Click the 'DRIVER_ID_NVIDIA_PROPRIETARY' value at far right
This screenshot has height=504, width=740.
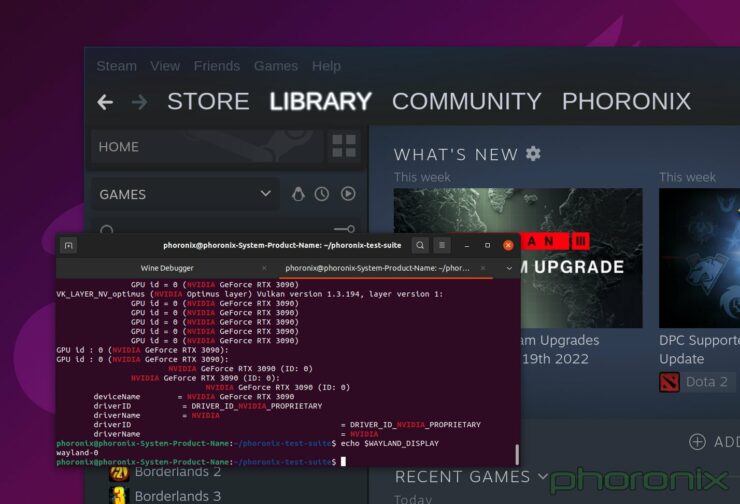point(415,425)
